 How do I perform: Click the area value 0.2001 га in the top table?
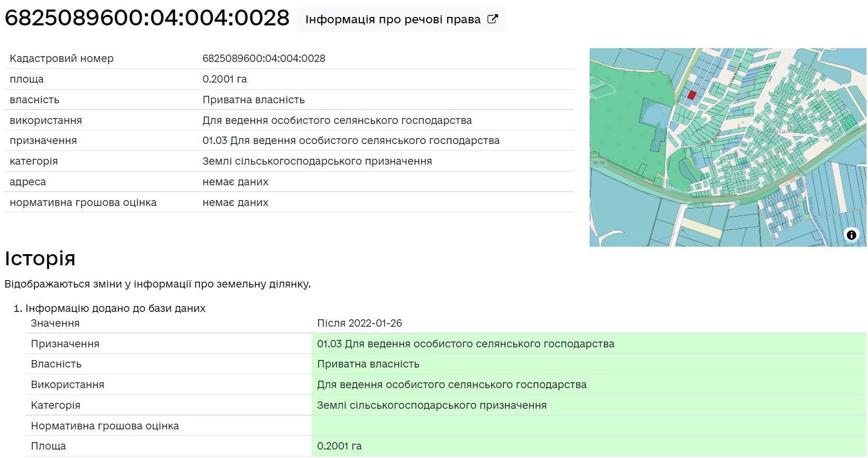224,79
